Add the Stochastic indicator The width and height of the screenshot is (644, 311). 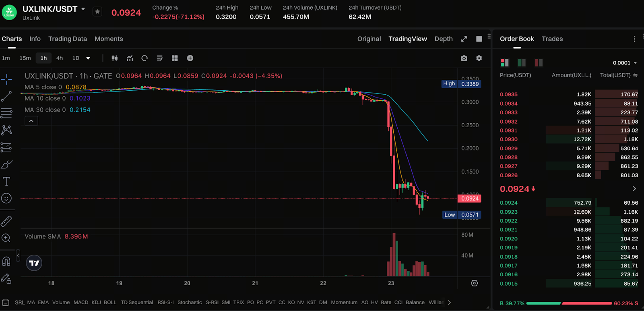point(190,302)
